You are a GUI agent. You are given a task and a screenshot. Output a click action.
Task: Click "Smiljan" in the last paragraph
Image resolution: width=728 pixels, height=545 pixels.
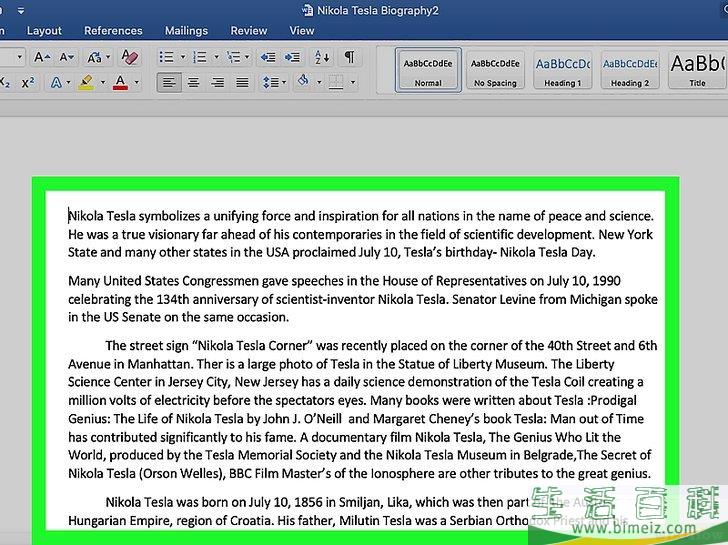tap(361, 502)
